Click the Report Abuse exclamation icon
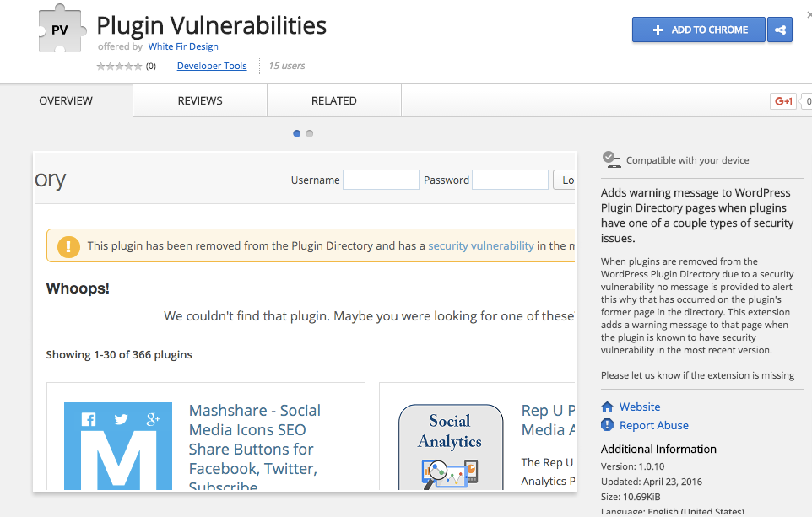The image size is (812, 517). tap(607, 425)
